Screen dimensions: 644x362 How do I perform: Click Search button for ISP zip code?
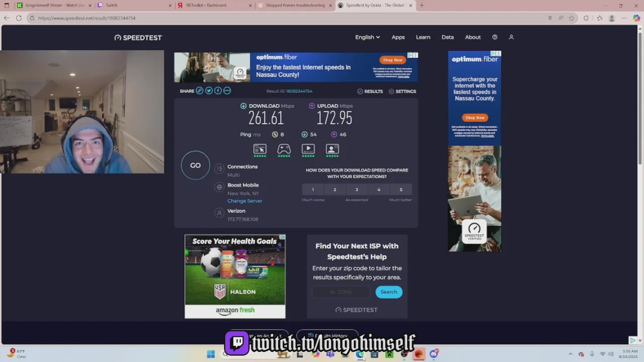pos(389,292)
